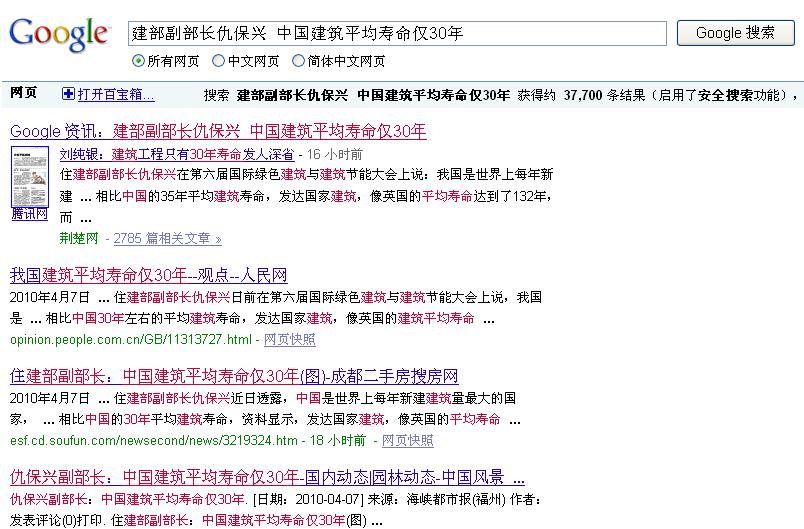The height and width of the screenshot is (529, 804).
Task: View 网页快照 for the opinion.people.com.cn result
Action: [289, 340]
